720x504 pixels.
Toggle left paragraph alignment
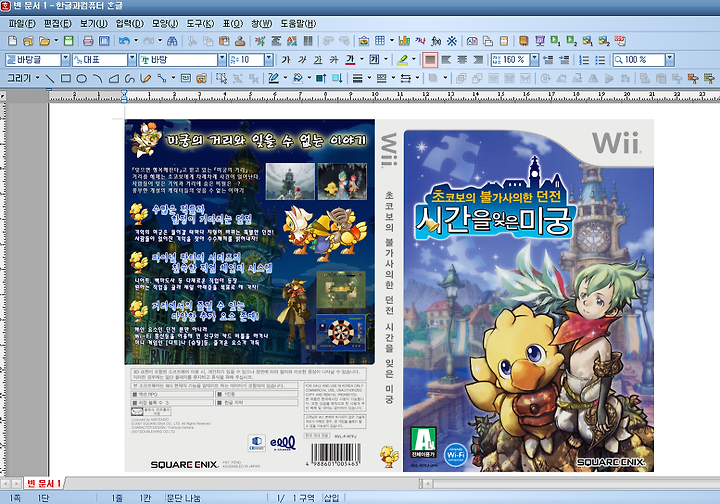point(446,60)
